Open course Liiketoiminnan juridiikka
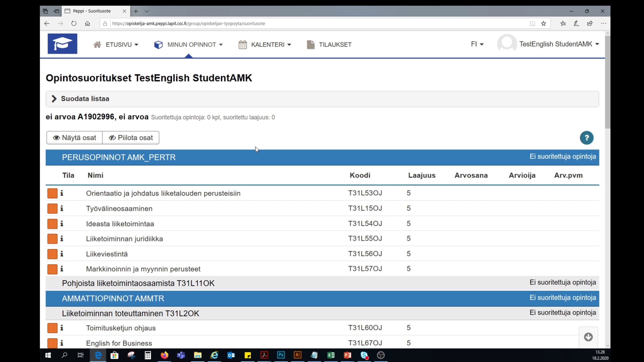 125,239
